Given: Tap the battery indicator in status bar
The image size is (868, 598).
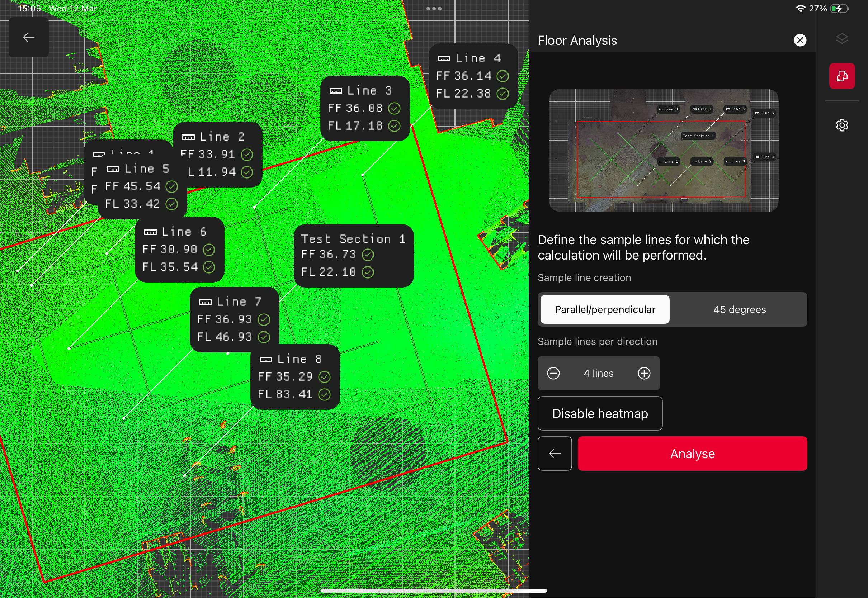Looking at the screenshot, I should tap(839, 9).
